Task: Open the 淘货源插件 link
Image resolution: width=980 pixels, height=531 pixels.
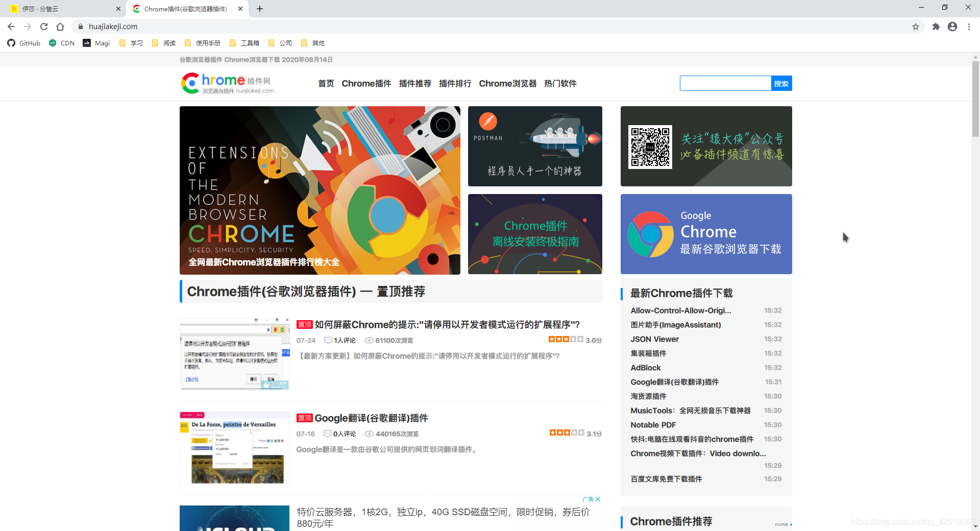Action: click(x=648, y=396)
